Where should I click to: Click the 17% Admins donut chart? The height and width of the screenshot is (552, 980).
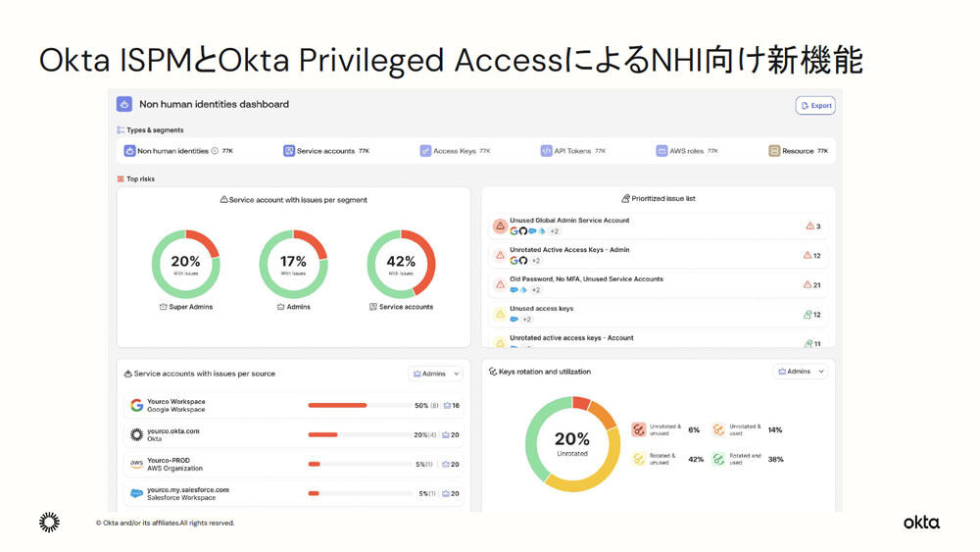[x=293, y=265]
